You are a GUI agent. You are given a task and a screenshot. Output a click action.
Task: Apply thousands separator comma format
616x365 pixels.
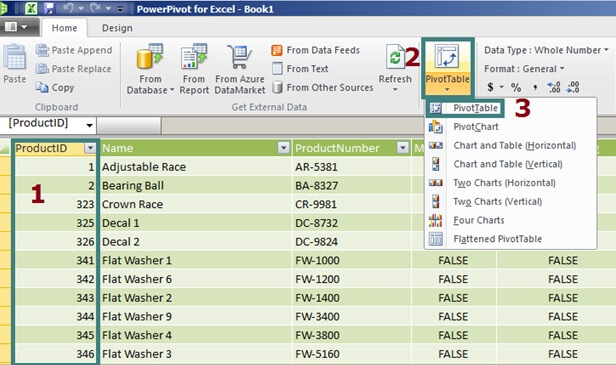(535, 87)
